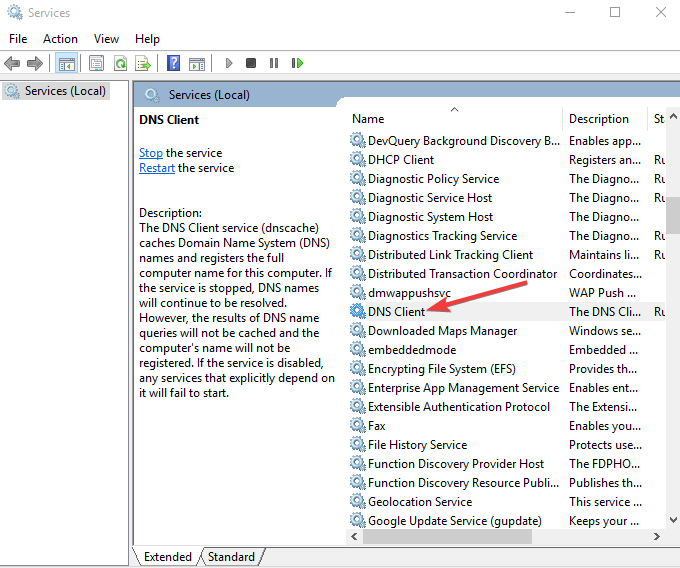Click the gear icon beside Diagnostic Policy Service
680x568 pixels.
pyautogui.click(x=357, y=178)
